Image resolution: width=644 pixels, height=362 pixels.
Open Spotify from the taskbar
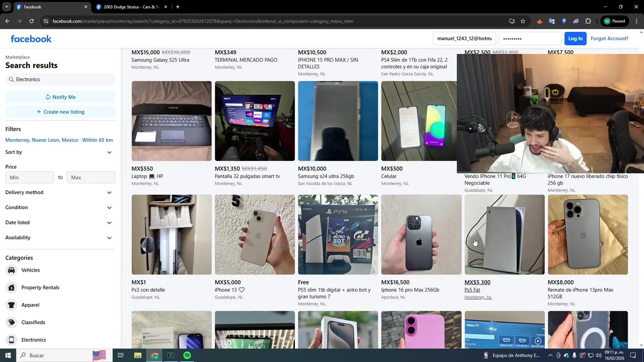[187, 355]
